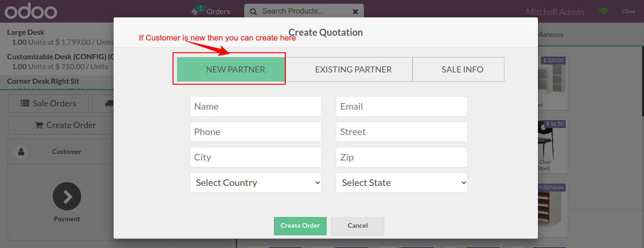The width and height of the screenshot is (644, 248).
Task: Clear the product search with the X icon
Action: coord(355,11)
